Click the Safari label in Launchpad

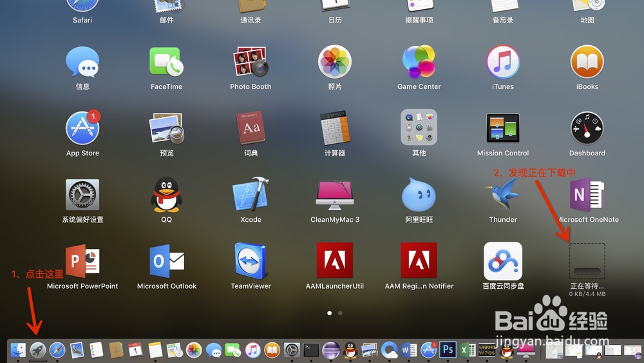[82, 20]
